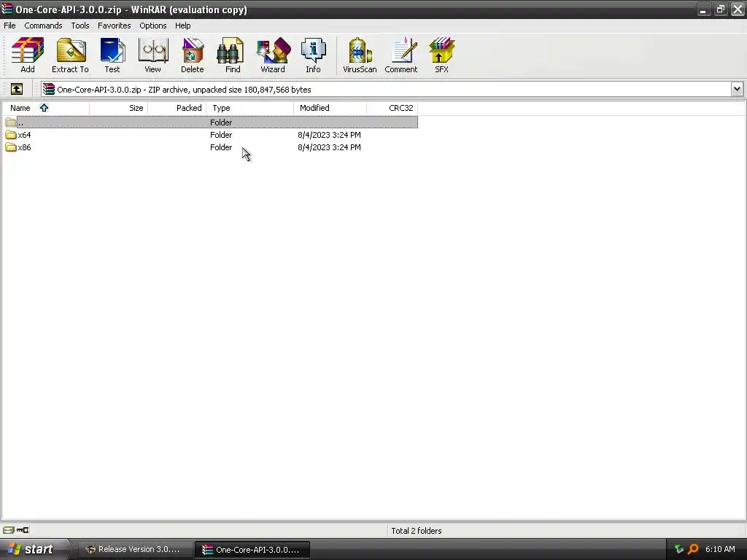Click the orange magnifier tray icon
Viewport: 747px width, 560px height.
(x=693, y=549)
